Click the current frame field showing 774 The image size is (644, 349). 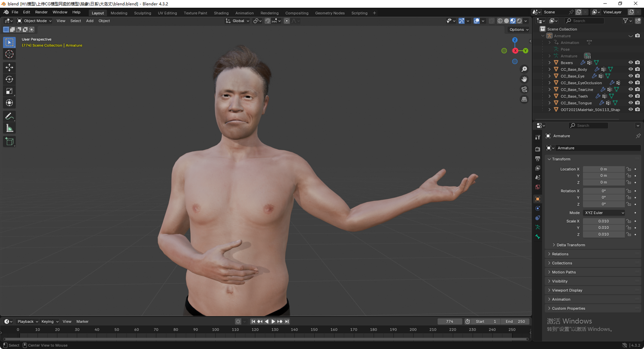click(x=450, y=322)
